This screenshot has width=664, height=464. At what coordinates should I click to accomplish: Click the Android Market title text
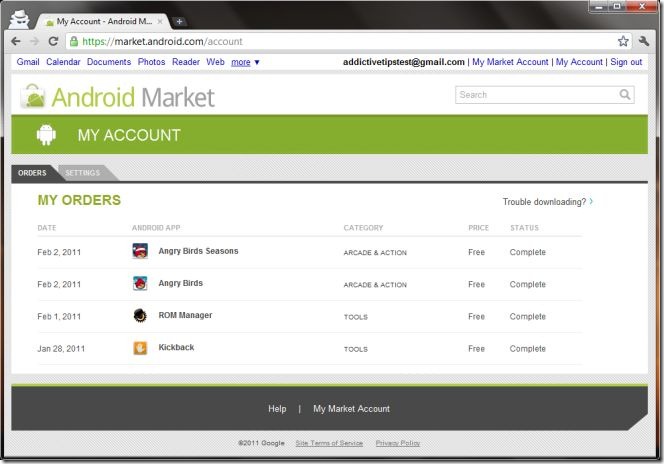click(133, 97)
